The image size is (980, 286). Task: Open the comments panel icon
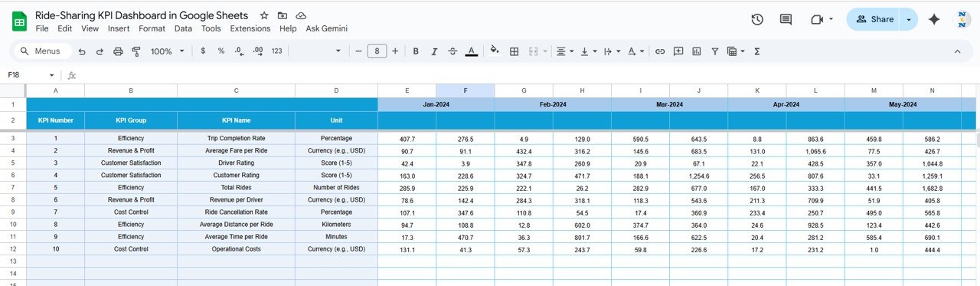[786, 19]
